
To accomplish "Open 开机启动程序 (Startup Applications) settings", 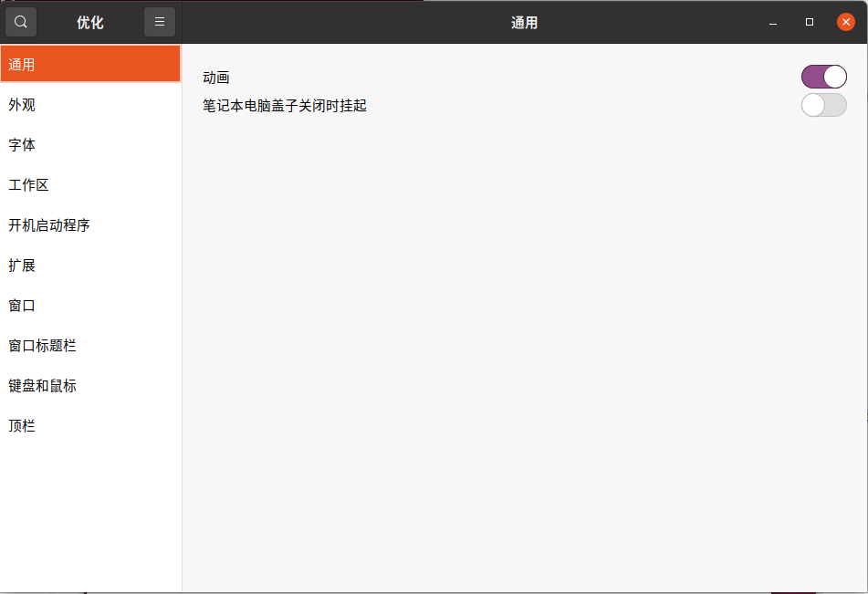I will click(50, 224).
